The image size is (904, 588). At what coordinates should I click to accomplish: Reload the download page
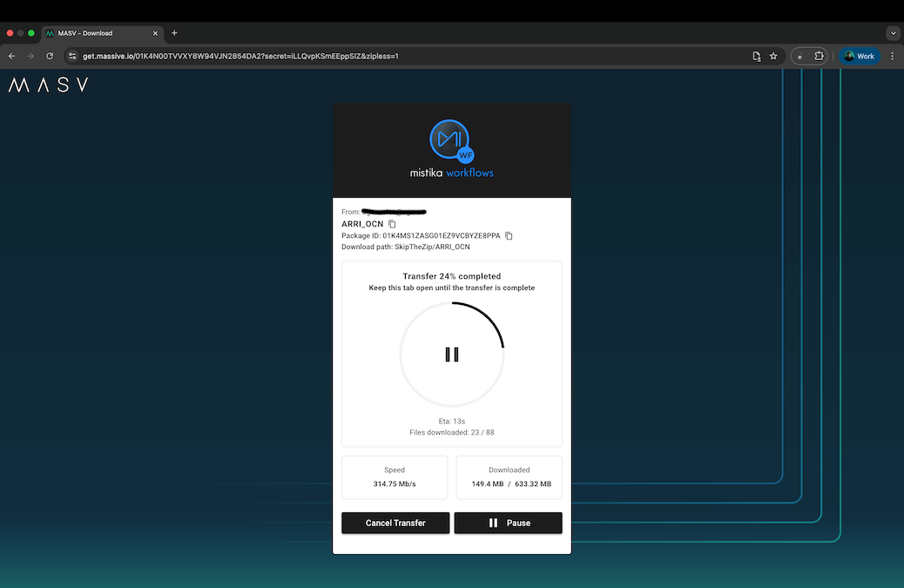(x=51, y=56)
